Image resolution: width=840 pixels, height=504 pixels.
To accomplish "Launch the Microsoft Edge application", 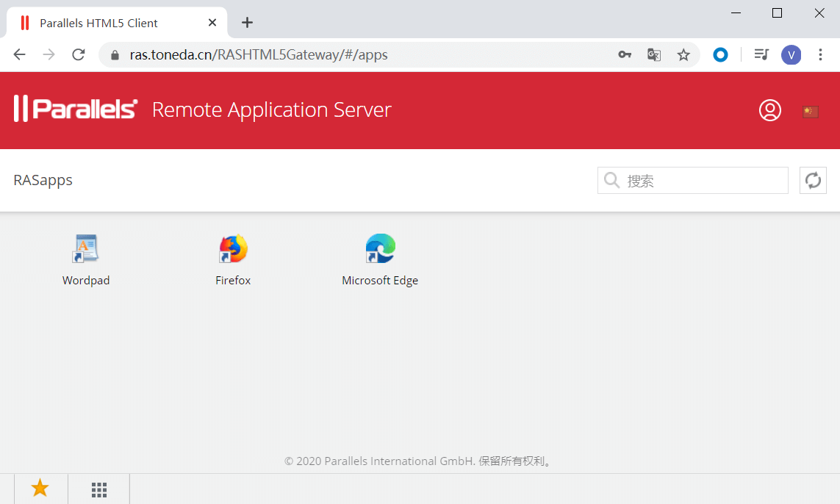I will [380, 260].
